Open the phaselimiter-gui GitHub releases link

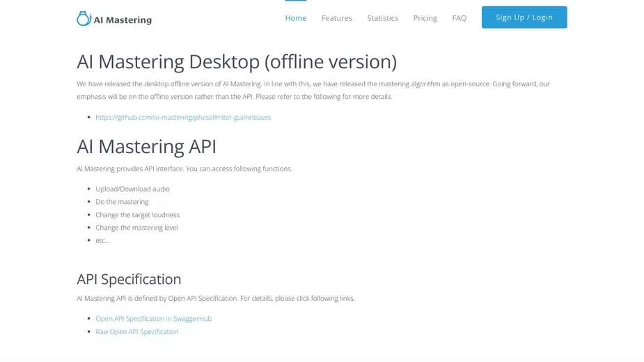point(183,117)
